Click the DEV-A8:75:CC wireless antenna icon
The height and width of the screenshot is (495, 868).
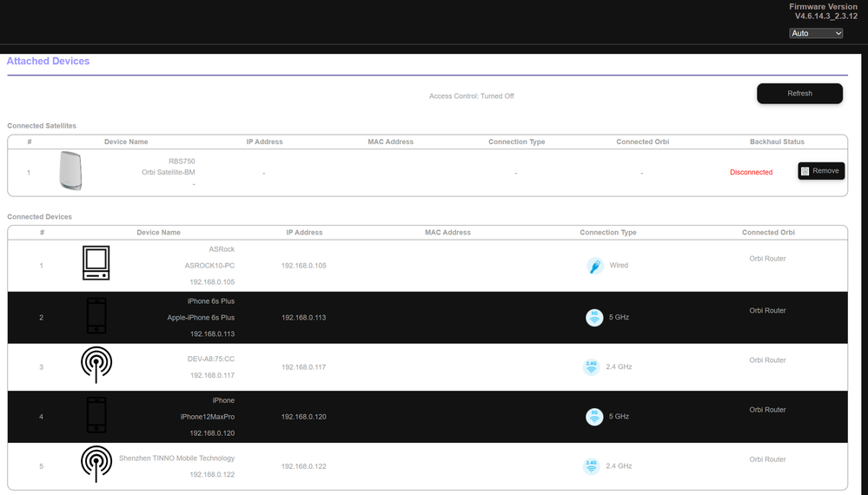[x=96, y=365]
